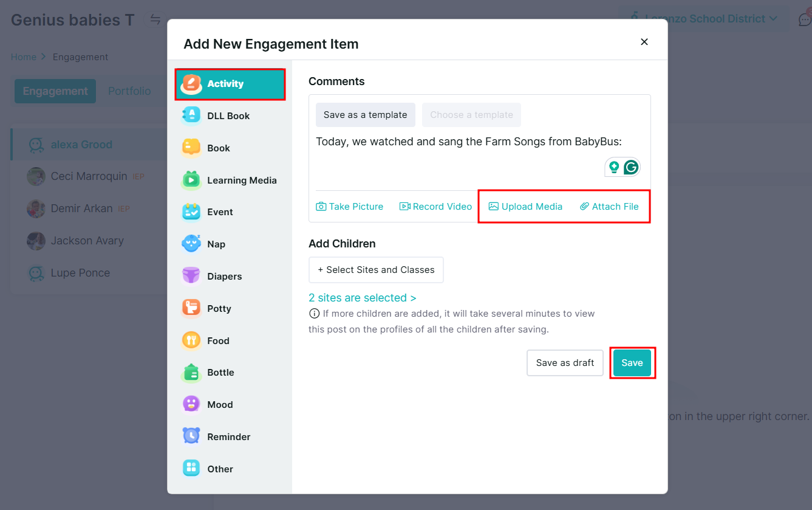Click the video camera Record Video icon
Viewport: 812px width, 510px height.
404,207
